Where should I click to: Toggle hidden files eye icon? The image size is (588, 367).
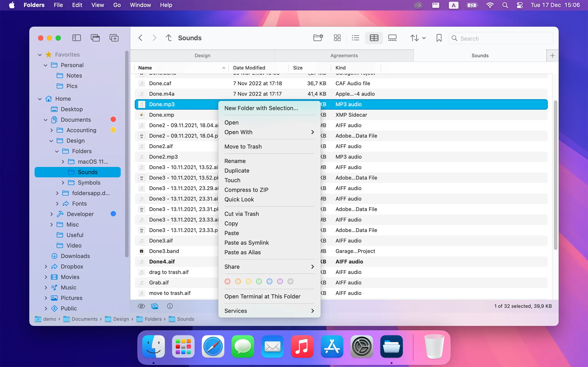coord(141,306)
